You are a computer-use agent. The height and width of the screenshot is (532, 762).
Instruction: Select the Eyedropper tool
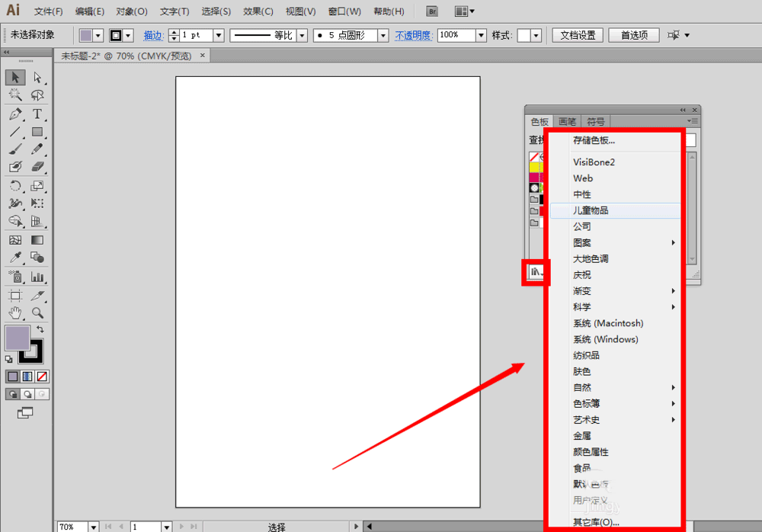15,258
